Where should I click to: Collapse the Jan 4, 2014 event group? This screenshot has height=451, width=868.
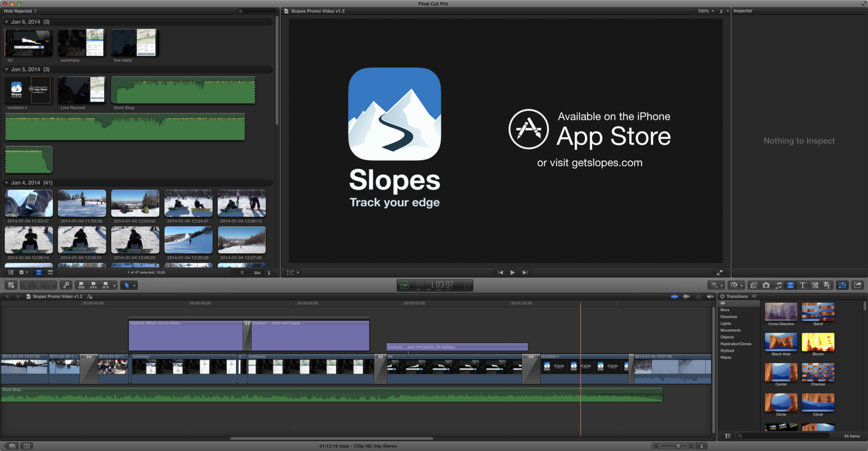tap(7, 183)
